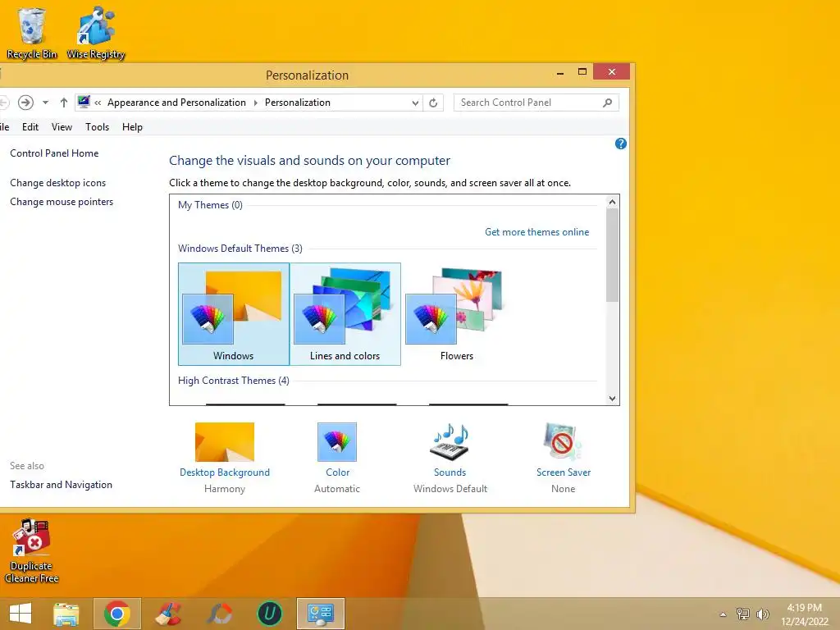840x630 pixels.
Task: Click Change desktop icons link
Action: [58, 183]
